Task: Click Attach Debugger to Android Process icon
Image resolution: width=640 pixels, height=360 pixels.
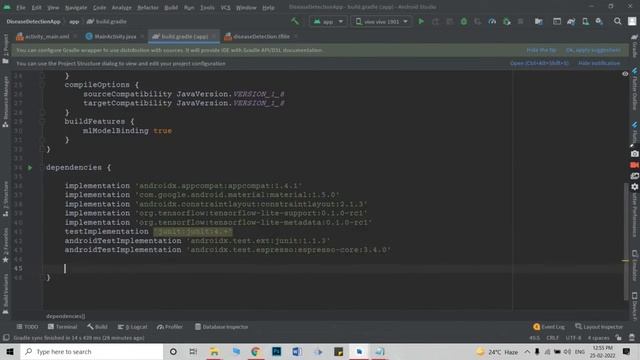Action: coord(507,21)
